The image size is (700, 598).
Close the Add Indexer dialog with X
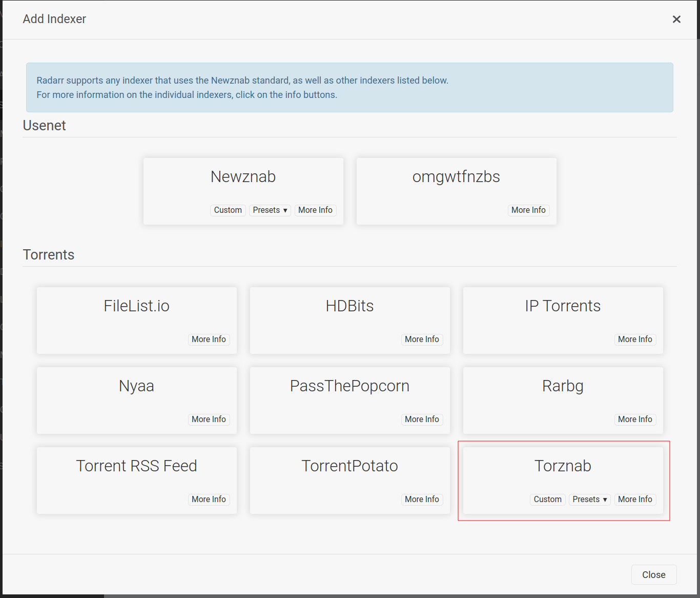pyautogui.click(x=676, y=19)
